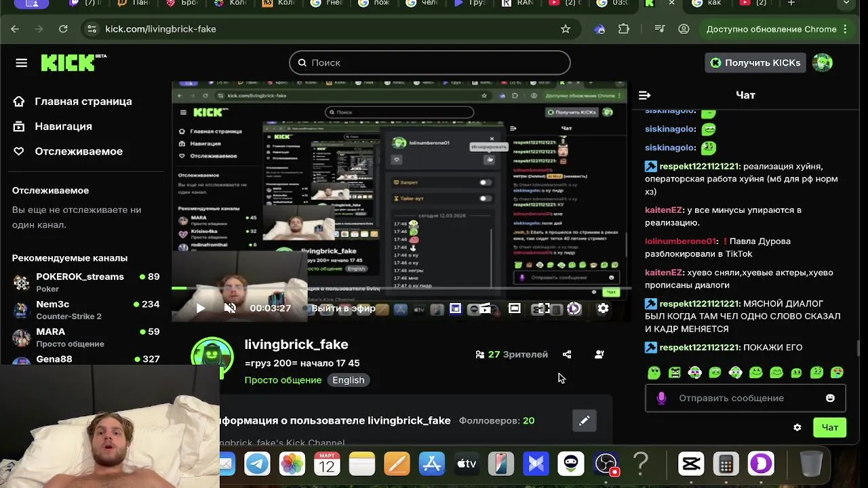The width and height of the screenshot is (868, 488).
Task: Open chat settings gear icon
Action: [x=797, y=428]
